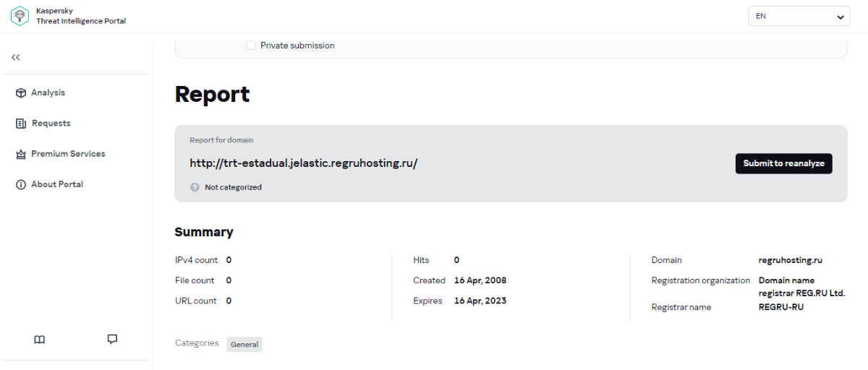Collapse the sidebar with double-chevron icon
This screenshot has width=868, height=370.
pyautogui.click(x=16, y=57)
